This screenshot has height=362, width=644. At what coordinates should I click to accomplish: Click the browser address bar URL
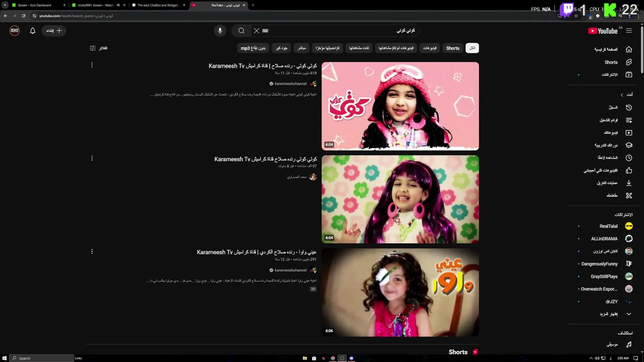76,16
